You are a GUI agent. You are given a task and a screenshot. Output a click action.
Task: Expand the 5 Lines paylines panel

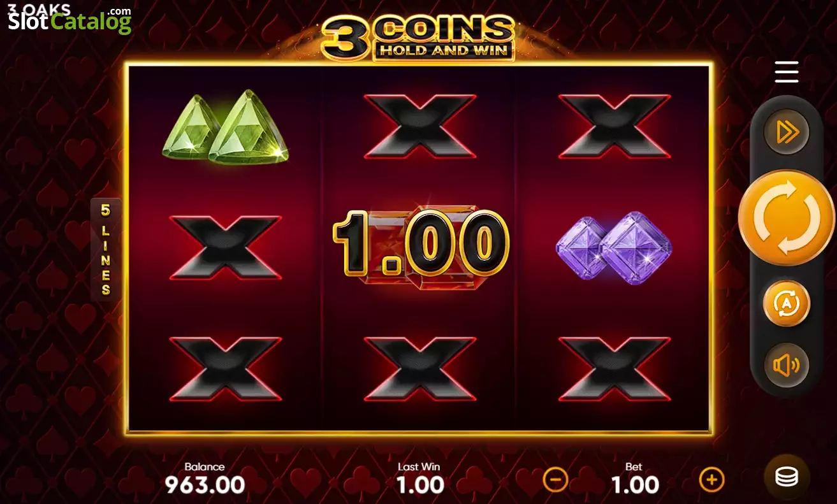pos(105,248)
